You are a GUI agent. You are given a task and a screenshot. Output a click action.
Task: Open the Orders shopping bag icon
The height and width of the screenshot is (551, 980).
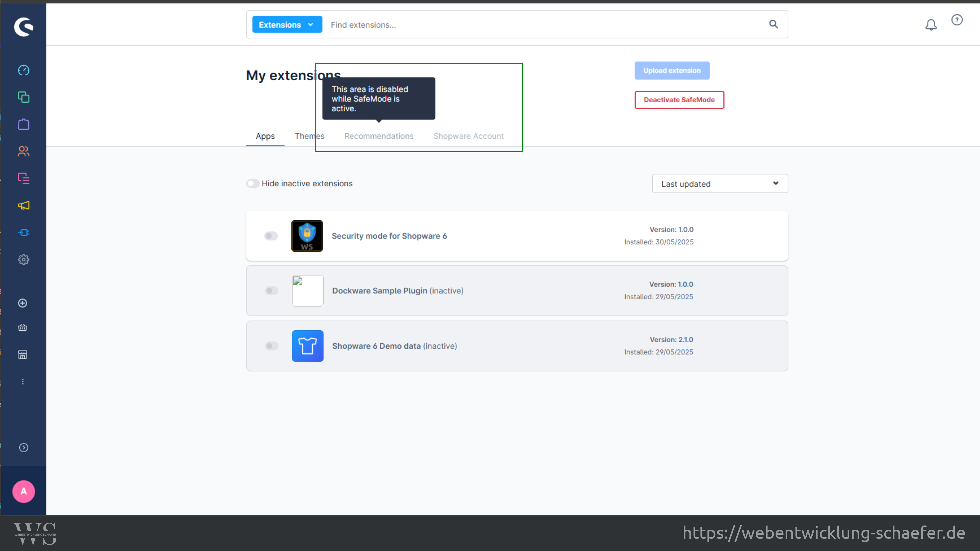pyautogui.click(x=23, y=124)
